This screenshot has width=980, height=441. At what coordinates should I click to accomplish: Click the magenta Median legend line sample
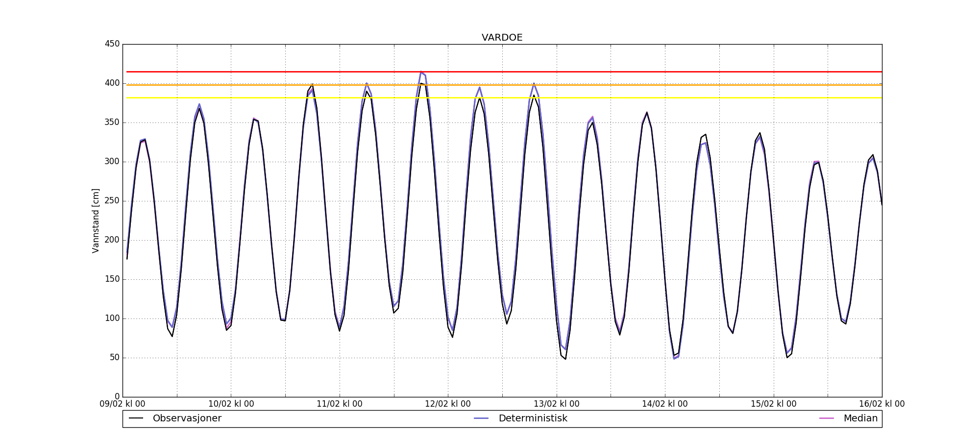[x=826, y=418]
